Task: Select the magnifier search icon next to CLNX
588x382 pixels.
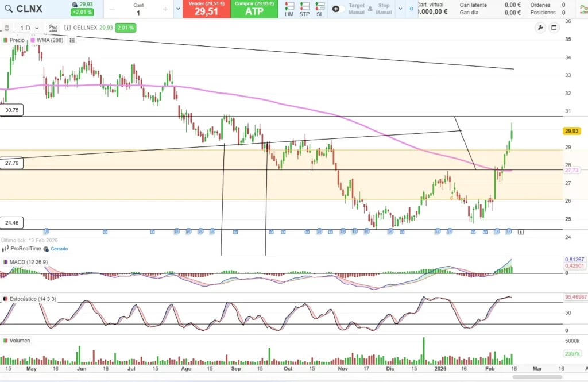Action: tap(8, 8)
